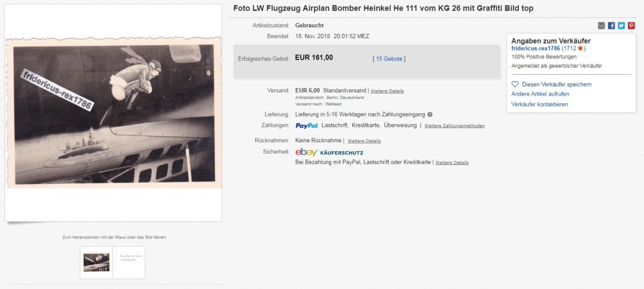Open Andere Artikel aufrufen

point(540,94)
